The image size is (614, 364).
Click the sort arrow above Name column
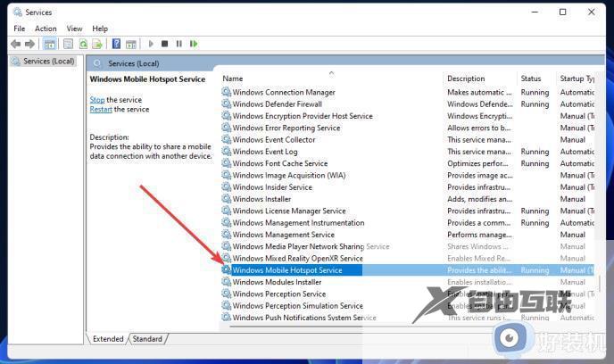coord(332,73)
